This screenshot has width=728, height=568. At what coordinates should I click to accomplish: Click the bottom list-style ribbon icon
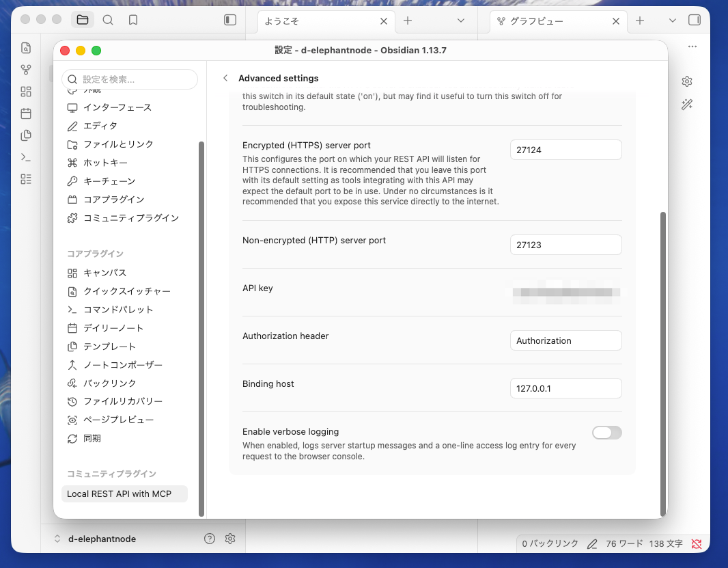pos(26,179)
